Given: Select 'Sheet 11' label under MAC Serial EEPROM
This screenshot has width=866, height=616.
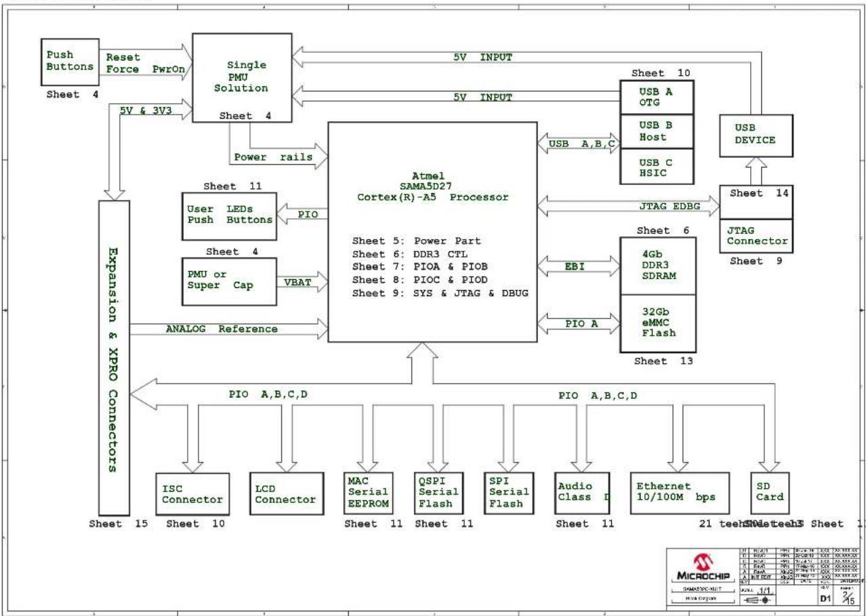Looking at the screenshot, I should [373, 523].
